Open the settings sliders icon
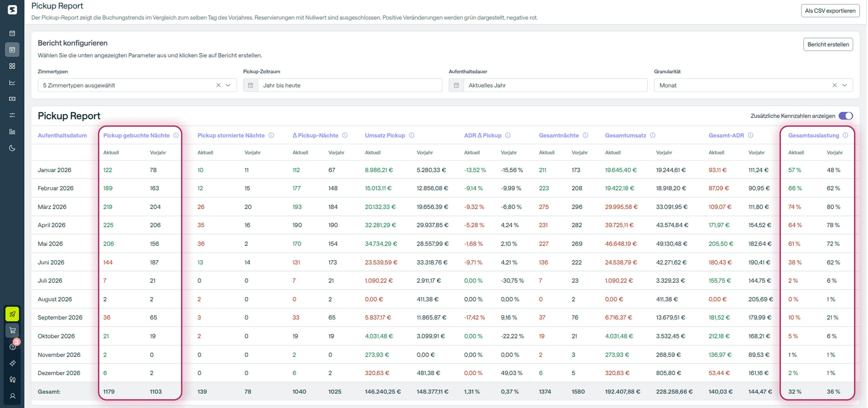868x408 pixels. click(x=12, y=115)
